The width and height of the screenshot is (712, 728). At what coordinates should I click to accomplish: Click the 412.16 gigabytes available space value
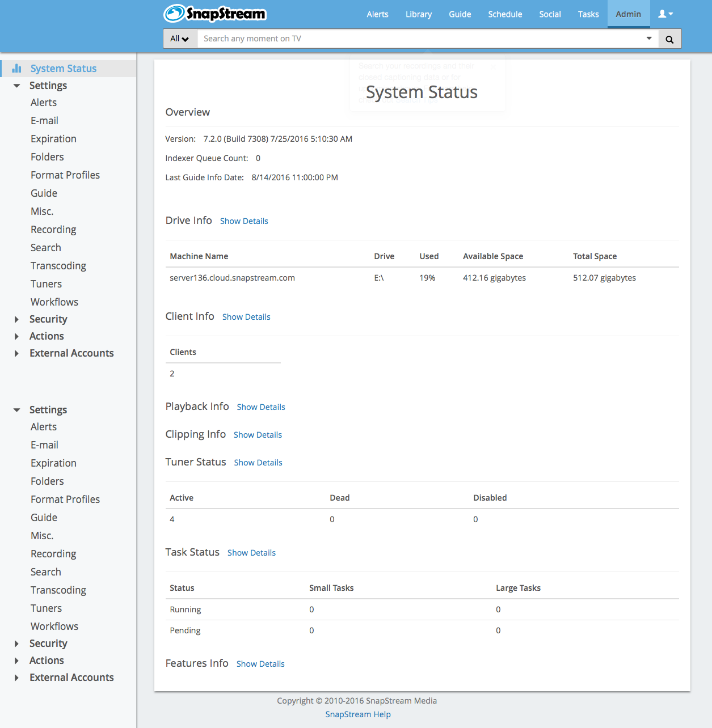click(x=494, y=278)
